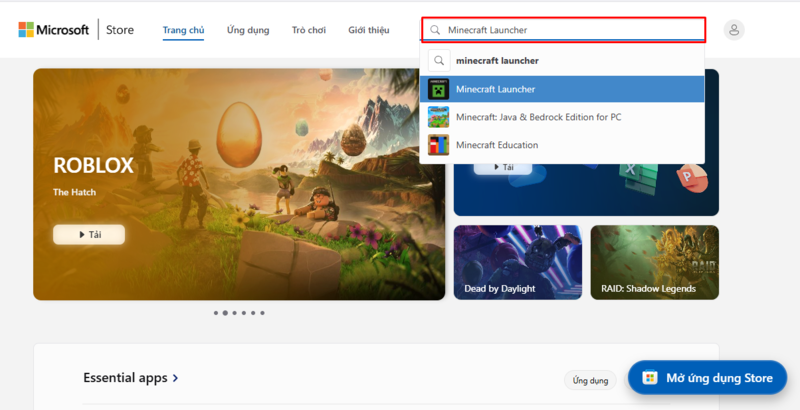
Task: Select highlighted Minecraft Launcher app suggestion
Action: (x=562, y=89)
